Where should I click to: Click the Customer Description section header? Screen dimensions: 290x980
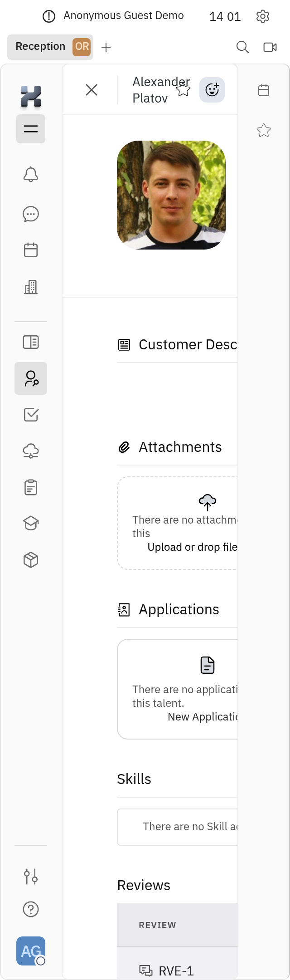pyautogui.click(x=177, y=345)
